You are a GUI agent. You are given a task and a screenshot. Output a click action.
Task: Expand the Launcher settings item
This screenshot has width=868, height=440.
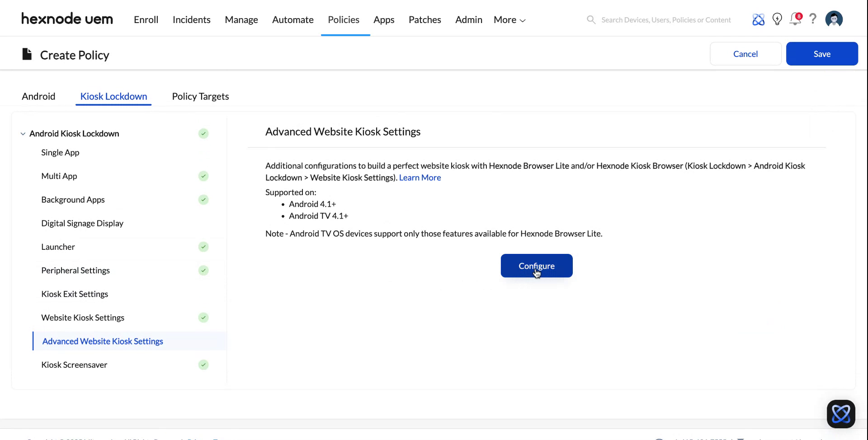click(x=58, y=247)
